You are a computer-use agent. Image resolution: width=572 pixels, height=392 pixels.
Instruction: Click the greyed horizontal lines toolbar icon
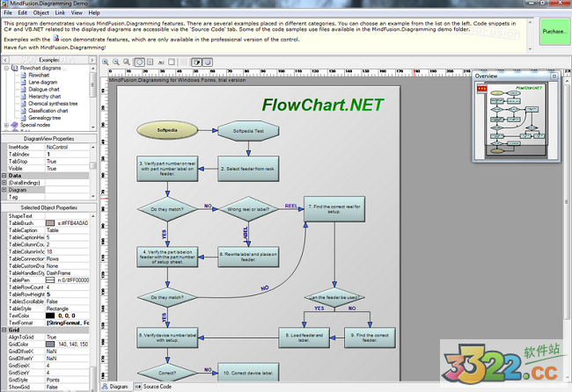pos(184,62)
